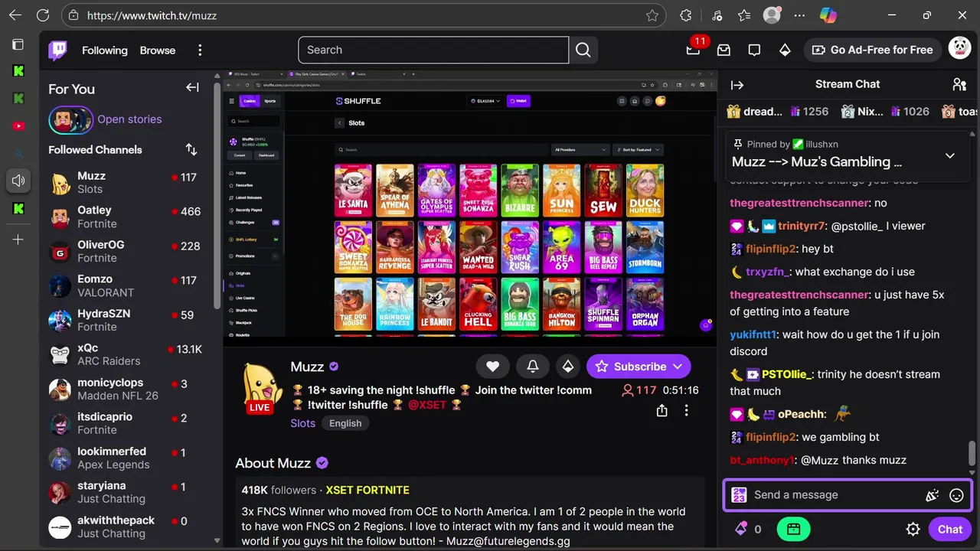Open the Slots category link under title
Image resolution: width=980 pixels, height=551 pixels.
pos(302,423)
